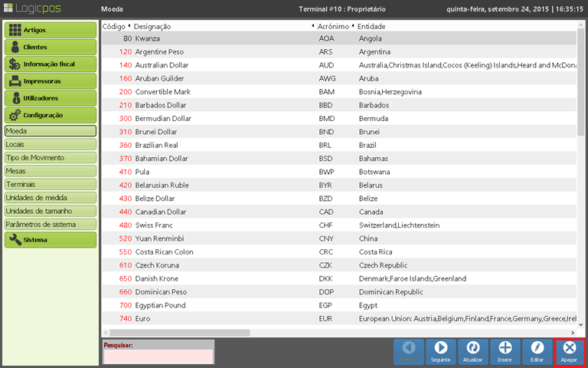Click the Atualizar refresh icon button
588x368 pixels.
click(473, 351)
